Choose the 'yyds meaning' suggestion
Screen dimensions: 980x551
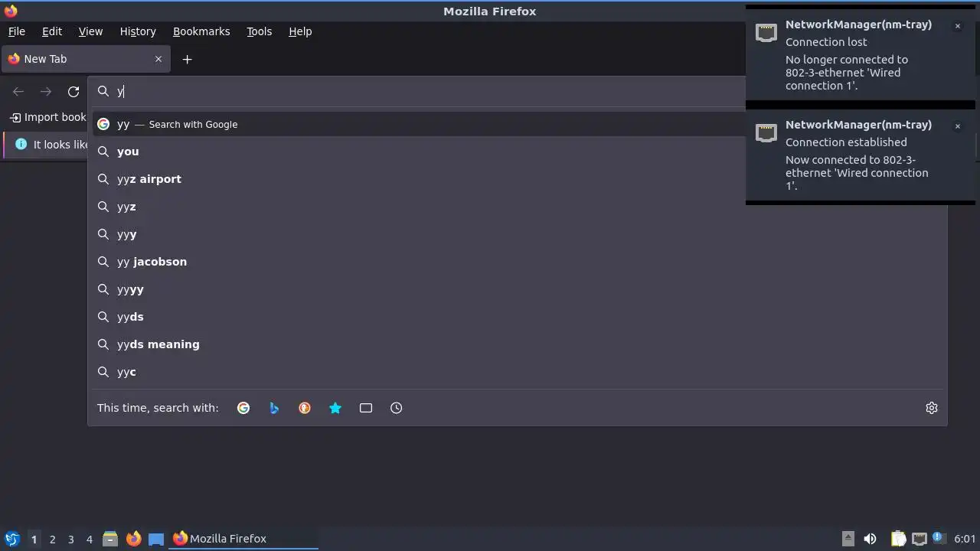click(x=518, y=344)
